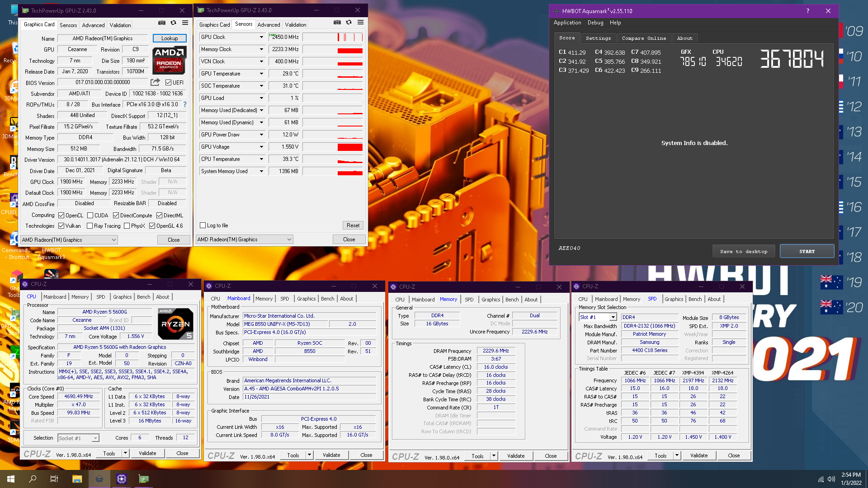Open the Settings tab in Aquamark
The height and width of the screenshot is (488, 868).
(598, 38)
